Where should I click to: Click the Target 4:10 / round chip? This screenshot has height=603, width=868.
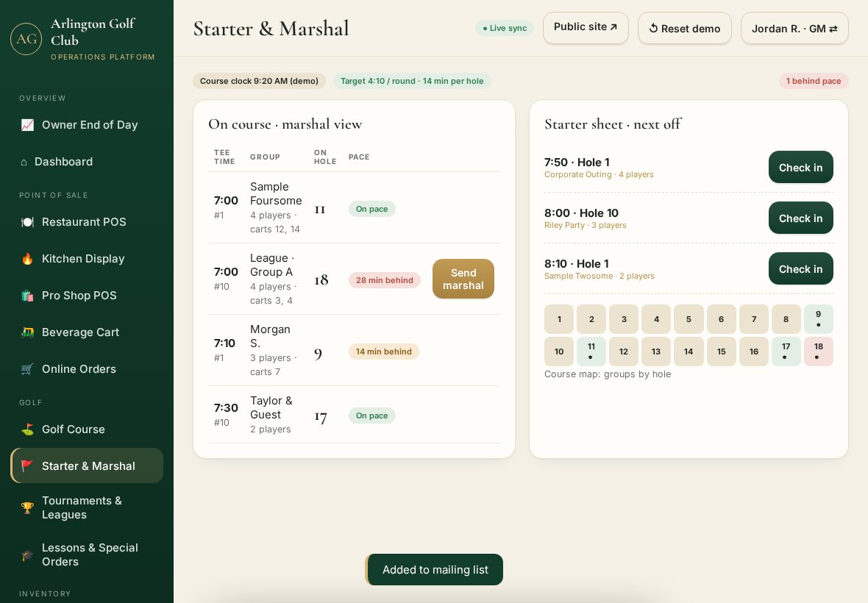(412, 82)
